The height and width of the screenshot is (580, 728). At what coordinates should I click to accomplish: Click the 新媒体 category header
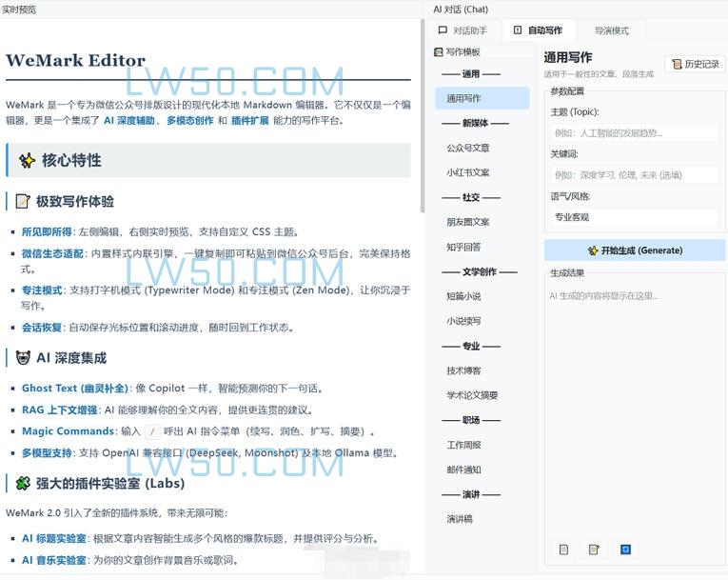(x=475, y=123)
